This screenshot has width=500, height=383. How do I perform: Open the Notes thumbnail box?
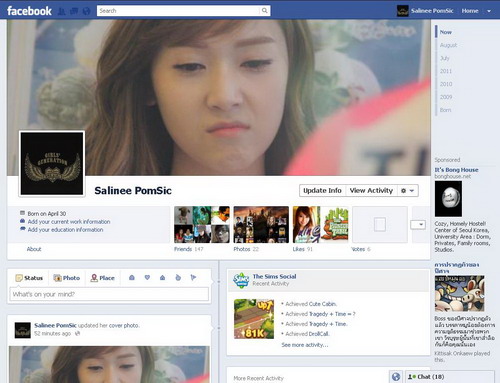click(x=380, y=224)
